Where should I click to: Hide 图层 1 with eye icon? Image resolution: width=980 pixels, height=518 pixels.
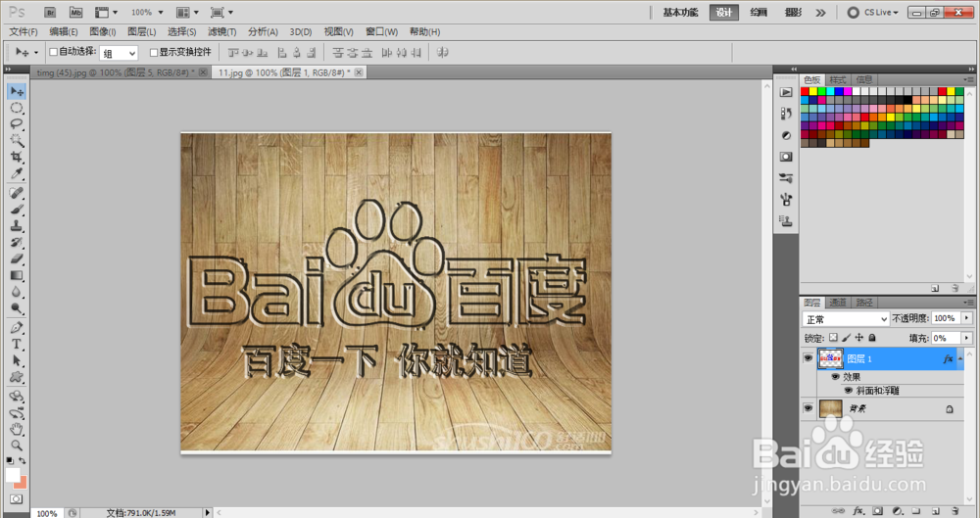pos(808,358)
